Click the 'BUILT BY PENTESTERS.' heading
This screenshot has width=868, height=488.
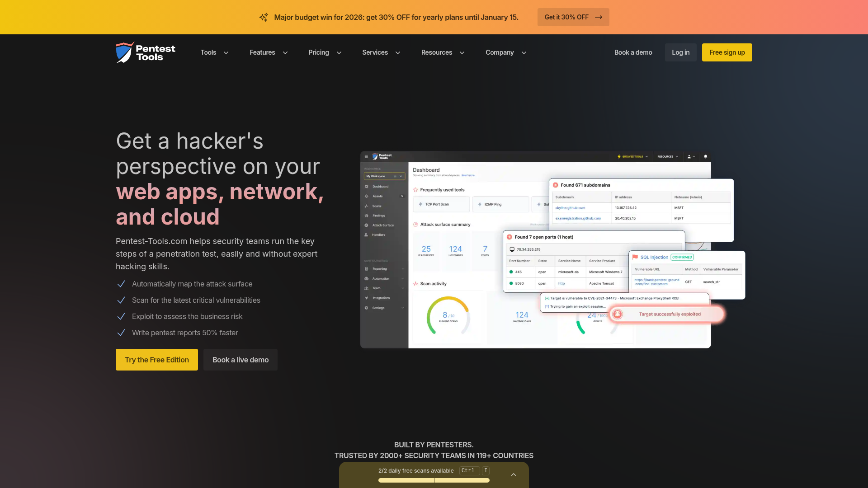(434, 445)
